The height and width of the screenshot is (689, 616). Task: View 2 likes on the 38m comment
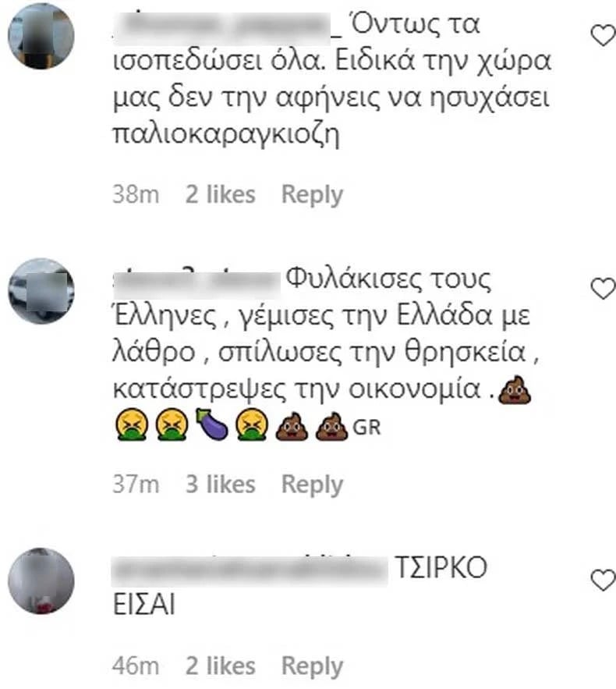(x=221, y=194)
